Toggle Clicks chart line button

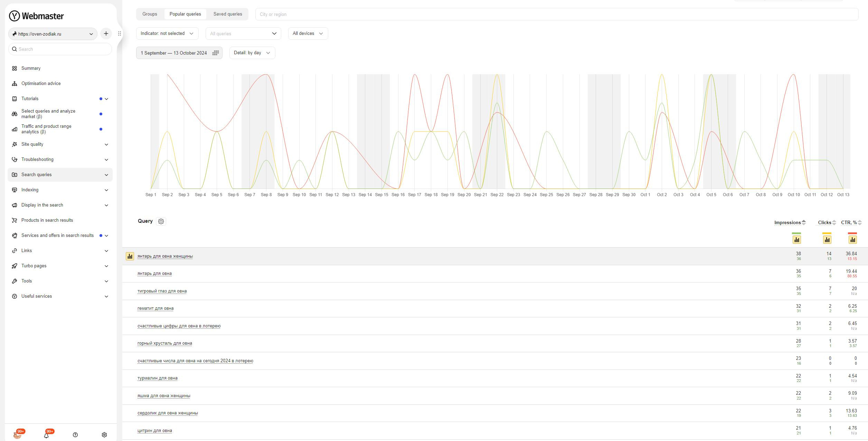tap(827, 239)
